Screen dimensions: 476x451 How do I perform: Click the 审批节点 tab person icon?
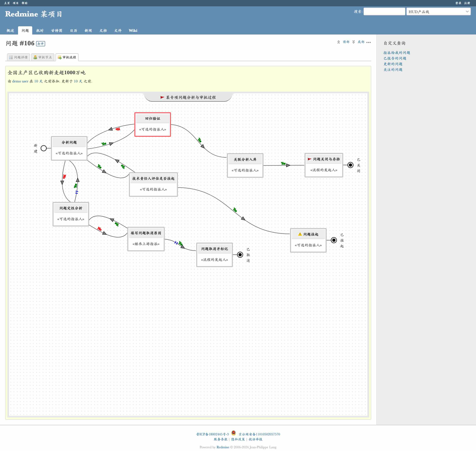35,57
